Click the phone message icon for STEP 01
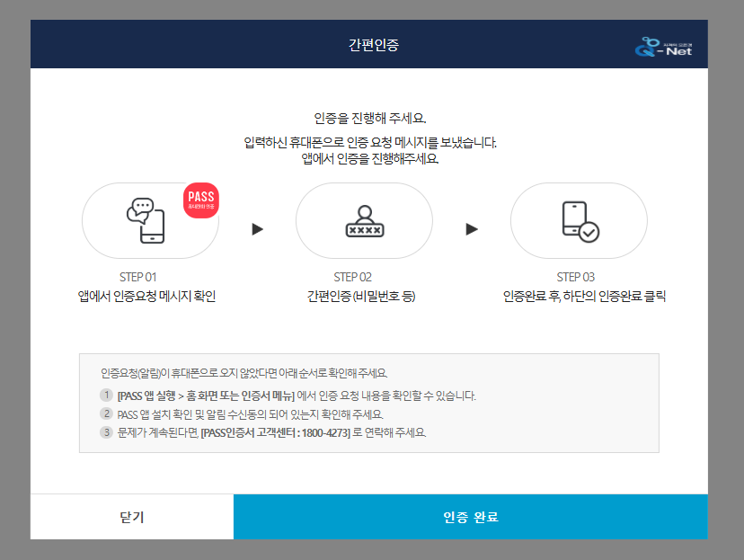 click(x=146, y=221)
